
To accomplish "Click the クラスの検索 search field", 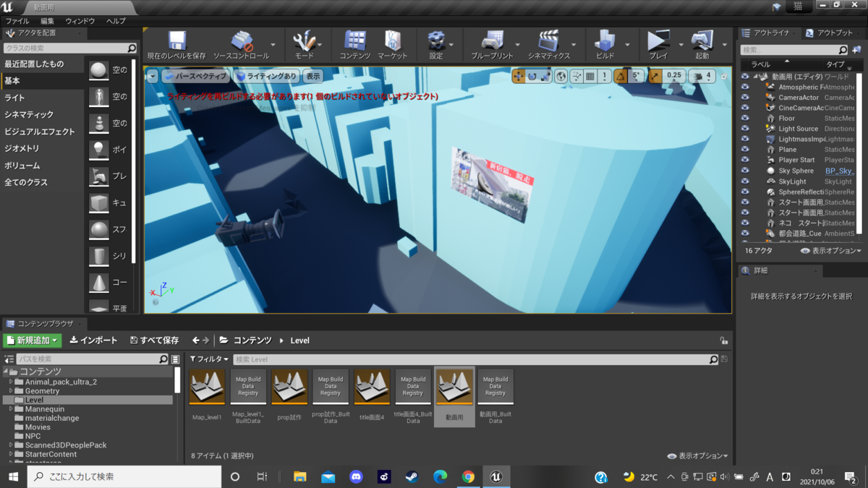I will point(70,48).
